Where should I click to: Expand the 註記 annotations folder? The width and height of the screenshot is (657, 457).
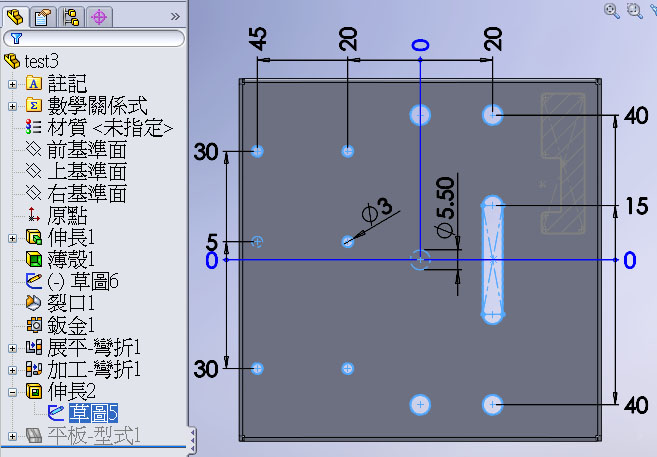click(12, 84)
